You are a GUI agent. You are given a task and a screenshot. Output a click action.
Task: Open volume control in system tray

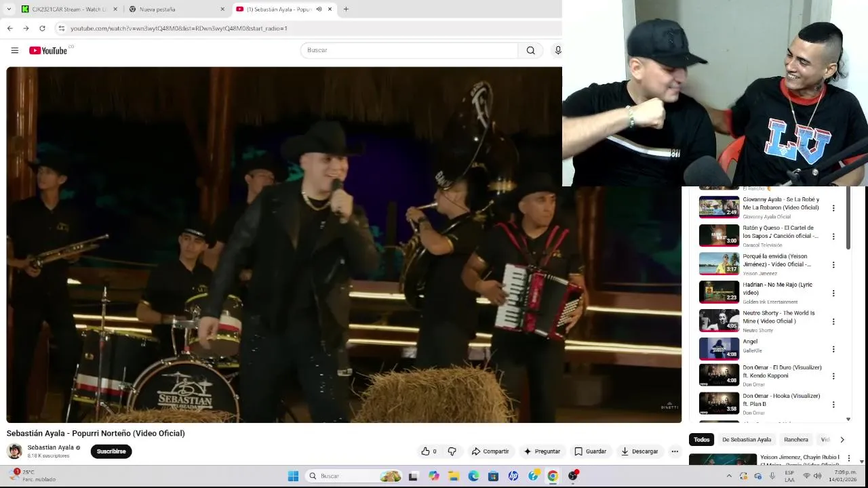click(817, 476)
